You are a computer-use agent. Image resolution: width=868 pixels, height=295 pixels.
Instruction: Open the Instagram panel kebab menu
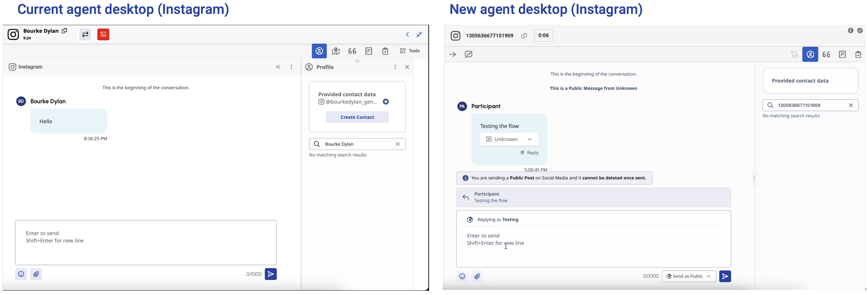tap(292, 67)
